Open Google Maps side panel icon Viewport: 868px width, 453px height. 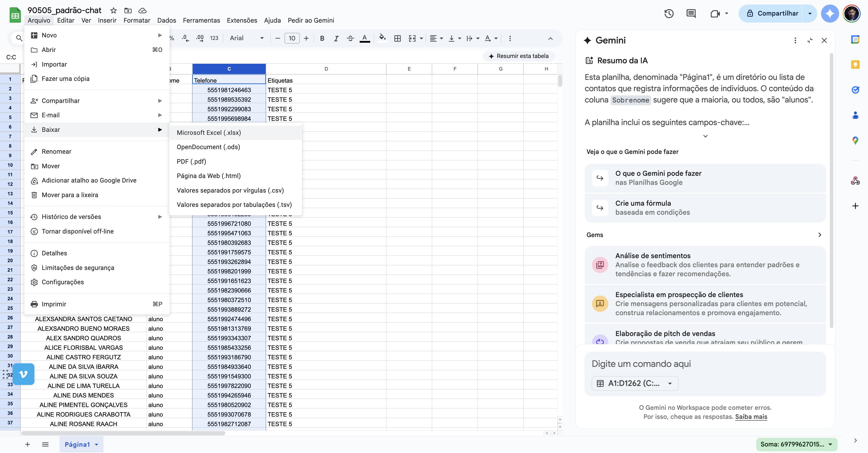(x=855, y=140)
